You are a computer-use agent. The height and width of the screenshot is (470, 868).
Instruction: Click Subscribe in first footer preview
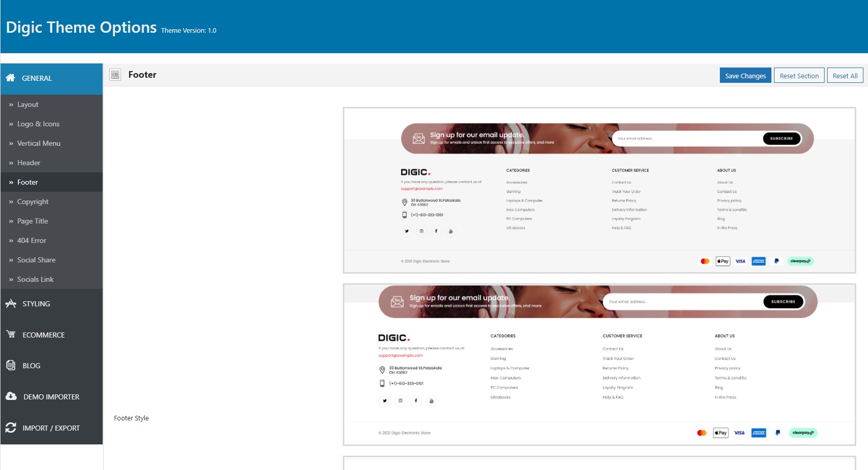pos(782,139)
